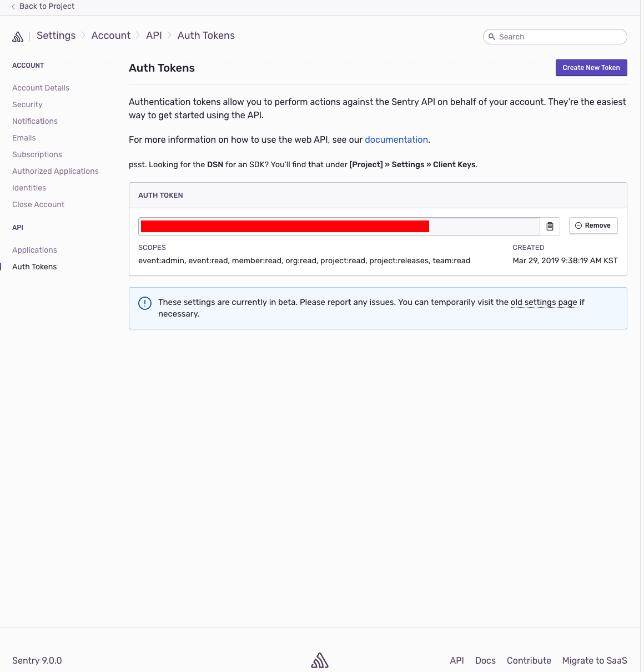Open the documentation link
Image resolution: width=644 pixels, height=672 pixels.
pos(396,140)
